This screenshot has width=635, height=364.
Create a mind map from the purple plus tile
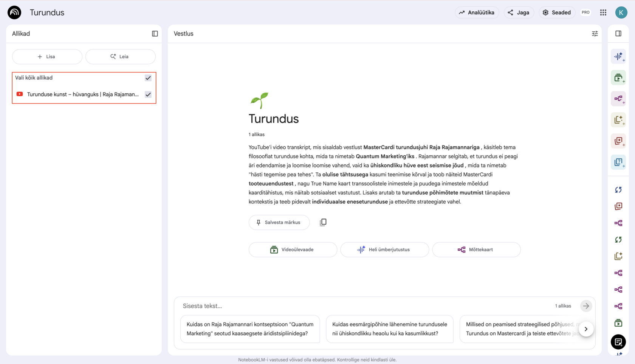click(618, 99)
